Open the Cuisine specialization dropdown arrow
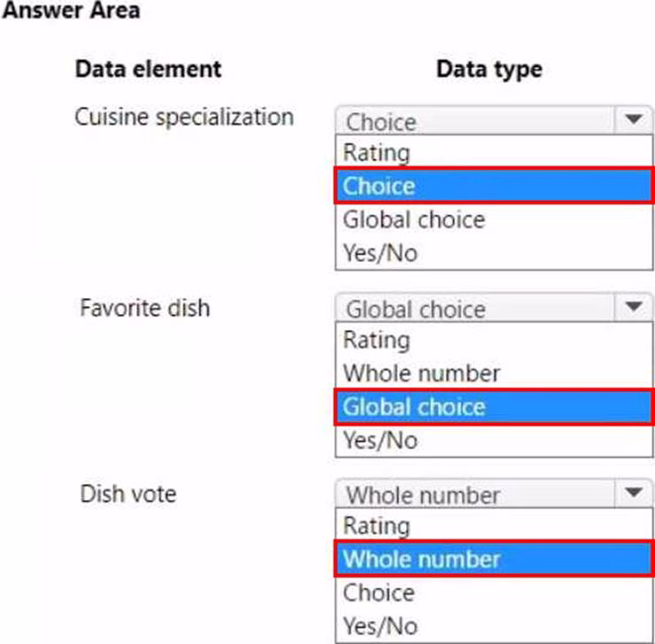The image size is (655, 644). (632, 119)
